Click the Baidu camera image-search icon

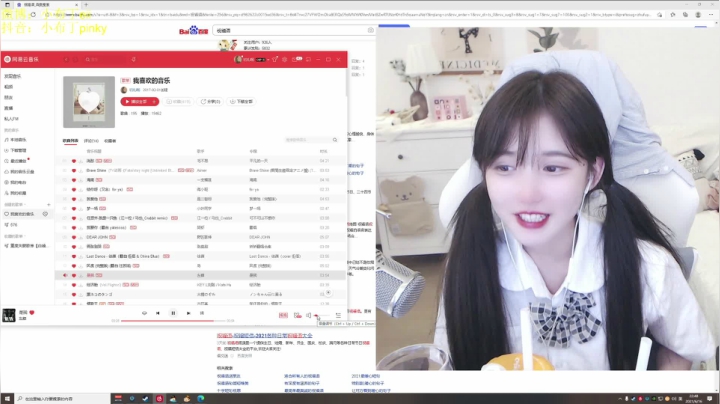click(x=371, y=30)
